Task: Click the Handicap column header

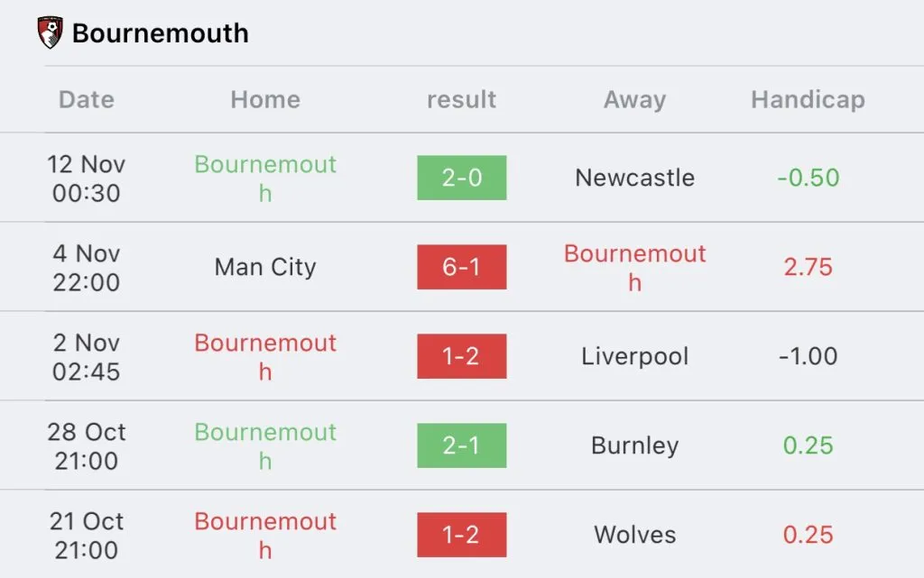Action: (x=808, y=99)
